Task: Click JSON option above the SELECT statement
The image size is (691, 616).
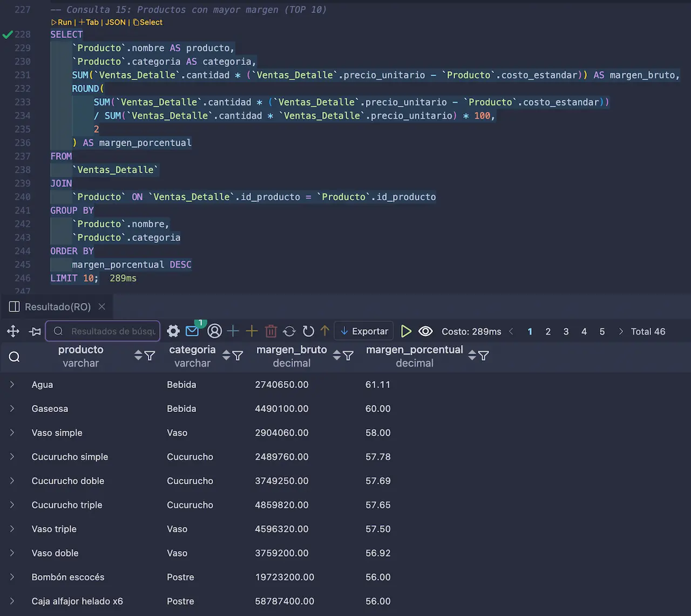Action: click(114, 22)
